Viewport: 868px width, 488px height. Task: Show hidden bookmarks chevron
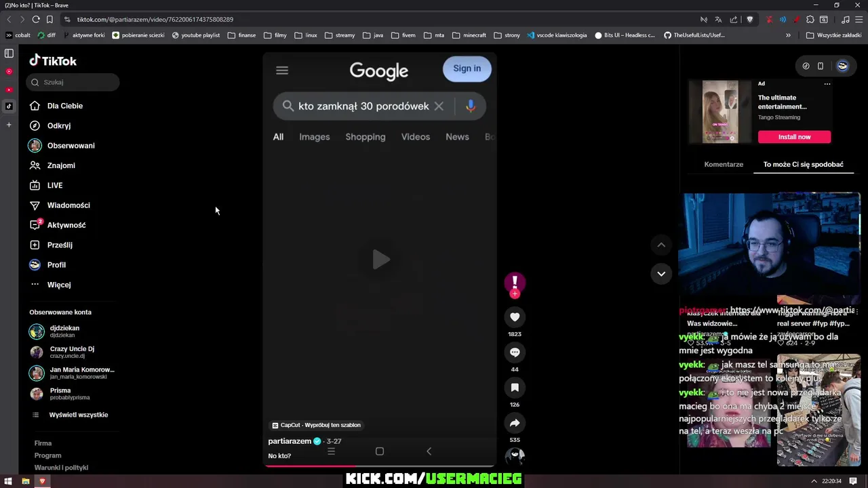[788, 35]
